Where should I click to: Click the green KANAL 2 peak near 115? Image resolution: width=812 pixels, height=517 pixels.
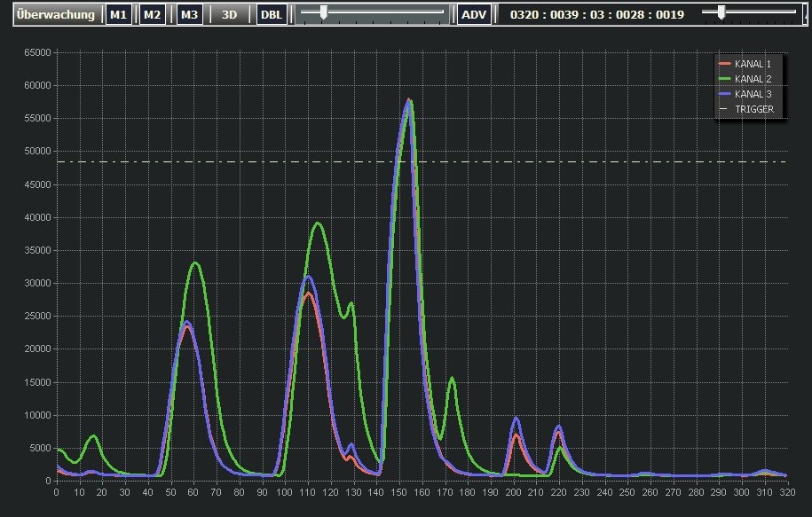tap(318, 223)
